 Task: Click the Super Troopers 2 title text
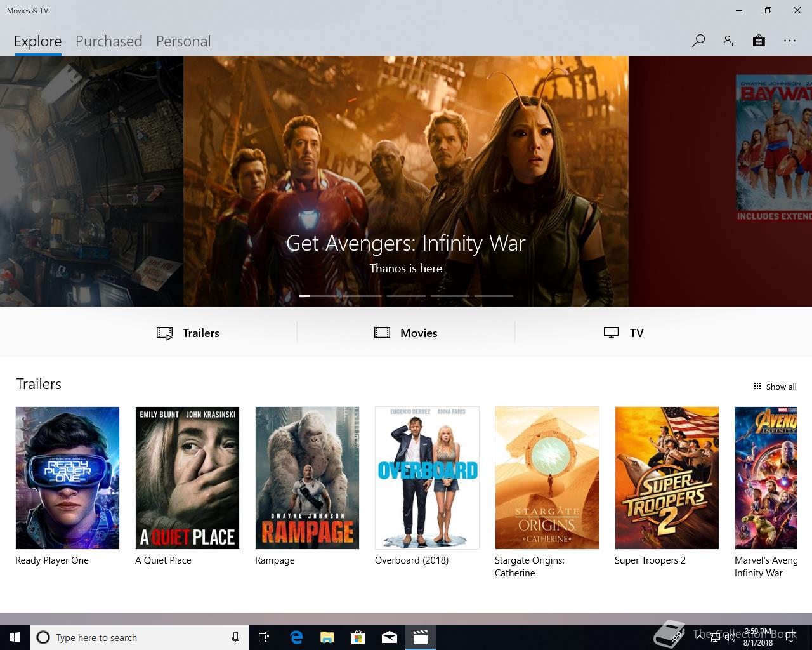(650, 560)
